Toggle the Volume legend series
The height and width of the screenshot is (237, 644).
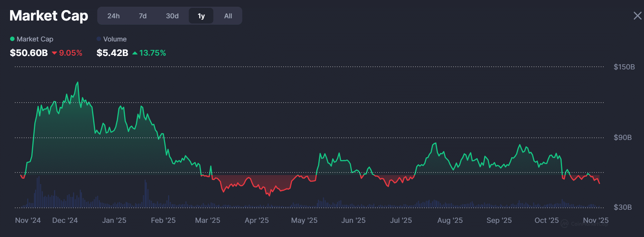coord(111,39)
